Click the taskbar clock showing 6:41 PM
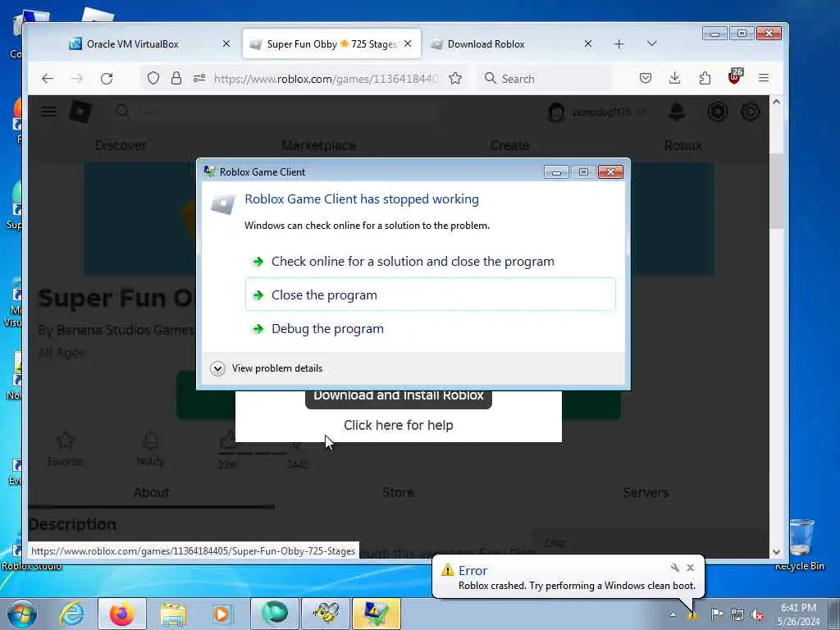This screenshot has width=840, height=630. pos(798,614)
